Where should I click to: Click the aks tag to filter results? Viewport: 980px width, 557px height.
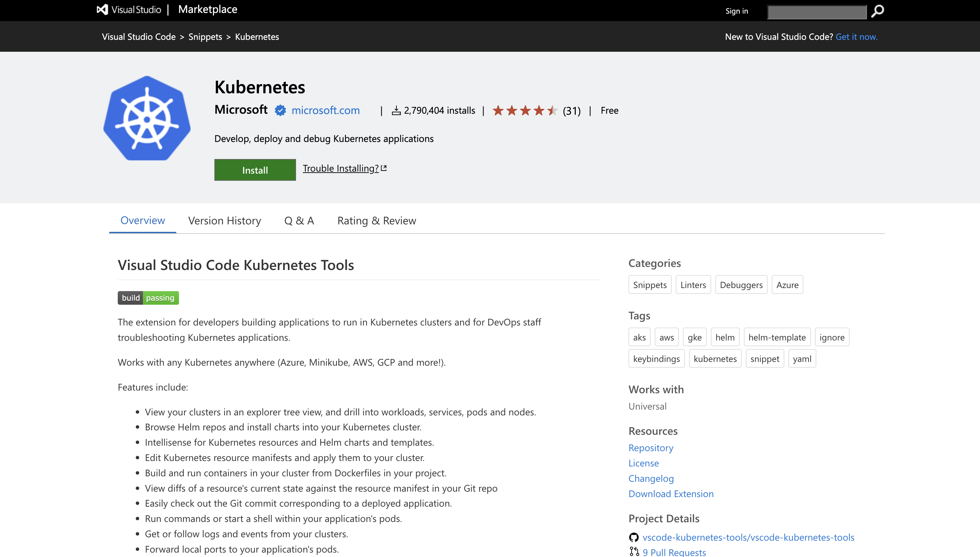[639, 337]
